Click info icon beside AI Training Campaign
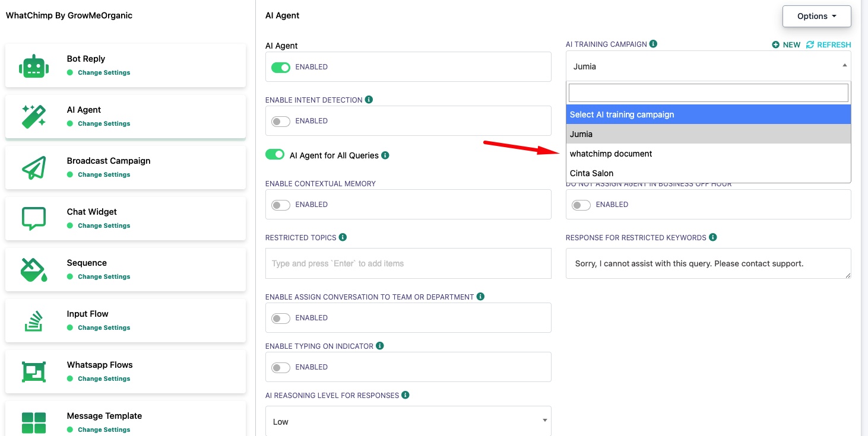868x436 pixels. pos(653,44)
